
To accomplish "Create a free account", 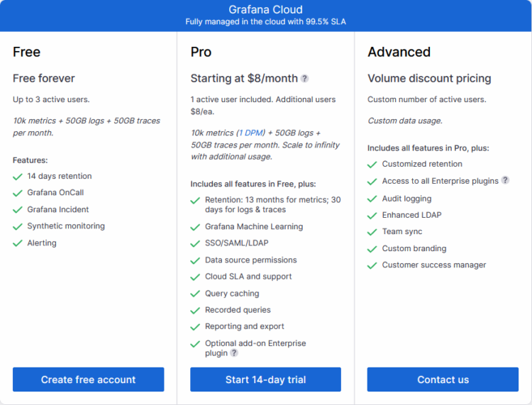I will click(x=88, y=379).
